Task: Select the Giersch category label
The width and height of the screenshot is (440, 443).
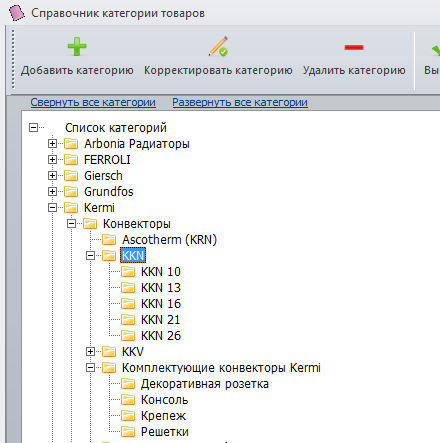Action: 103,176
